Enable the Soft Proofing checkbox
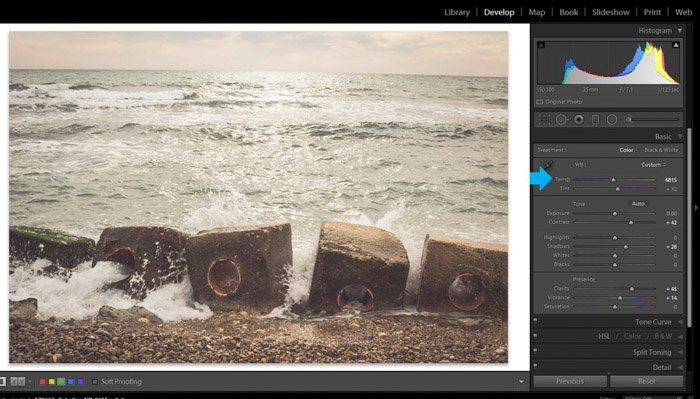The image size is (700, 399). [95, 382]
